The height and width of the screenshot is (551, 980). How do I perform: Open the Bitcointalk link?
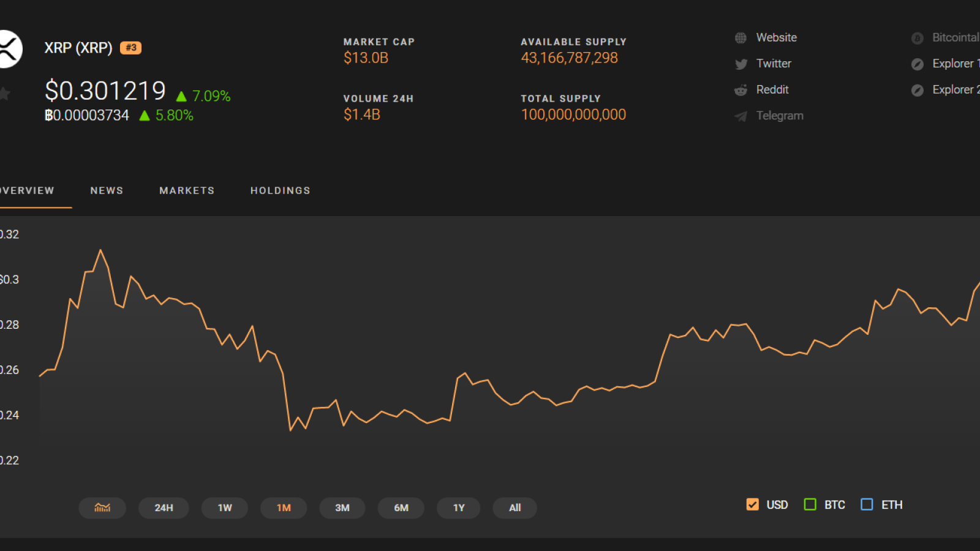[x=956, y=37]
